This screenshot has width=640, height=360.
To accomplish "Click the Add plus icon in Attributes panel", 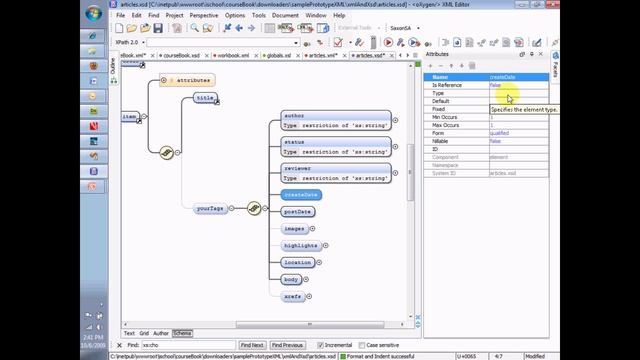I will (x=430, y=66).
